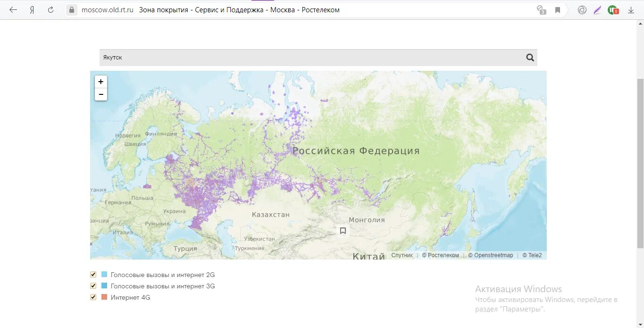
Task: Click the 4G orange color swatch
Action: point(103,297)
